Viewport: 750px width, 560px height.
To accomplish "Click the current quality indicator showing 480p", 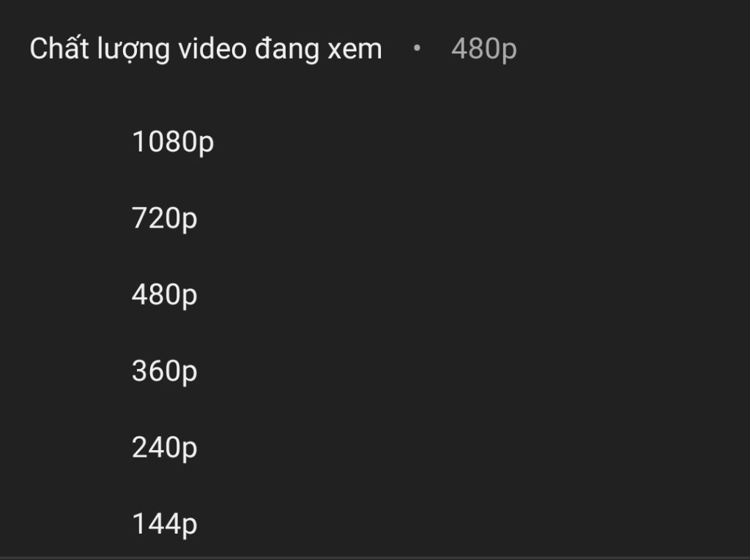I will point(483,50).
